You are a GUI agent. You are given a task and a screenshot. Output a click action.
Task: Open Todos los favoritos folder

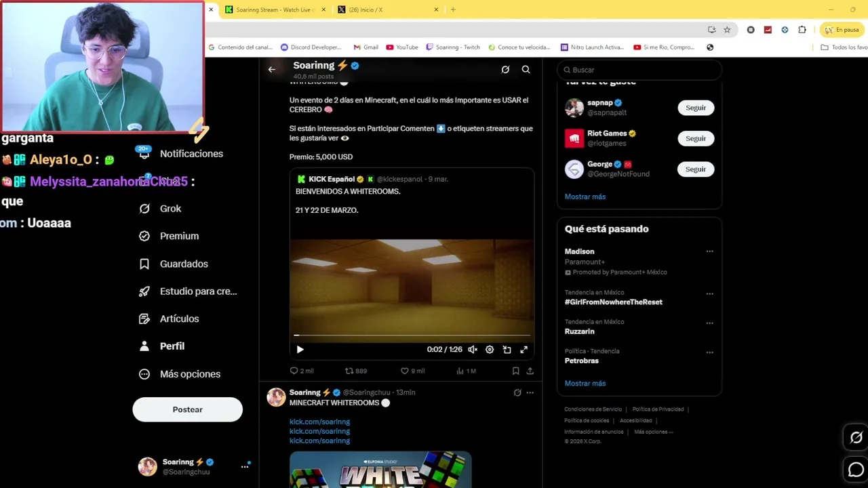pos(844,47)
